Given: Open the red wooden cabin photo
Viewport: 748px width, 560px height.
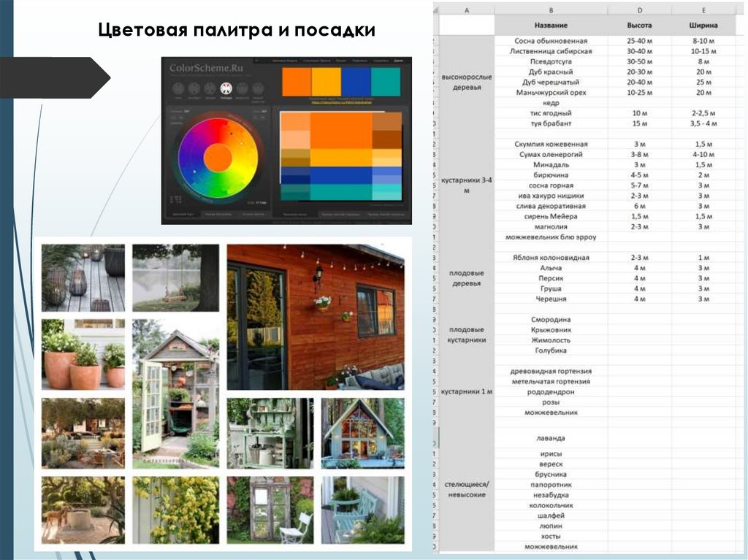Looking at the screenshot, I should pos(316,317).
